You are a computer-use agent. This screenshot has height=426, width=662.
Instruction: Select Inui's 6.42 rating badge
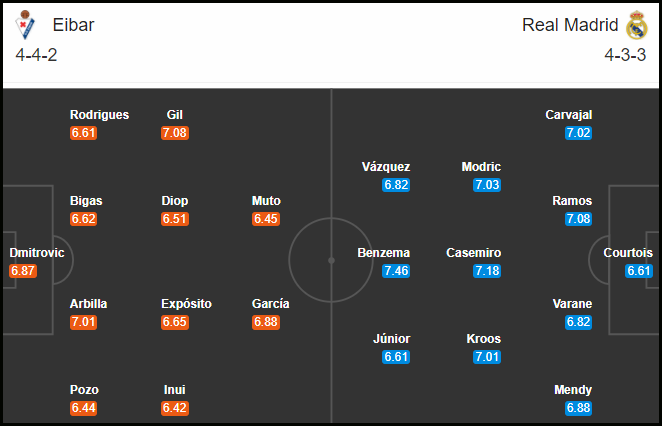175,408
